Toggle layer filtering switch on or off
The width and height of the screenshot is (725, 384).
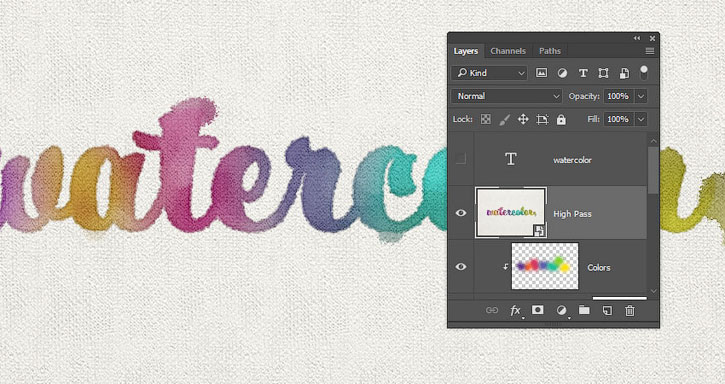pyautogui.click(x=643, y=73)
